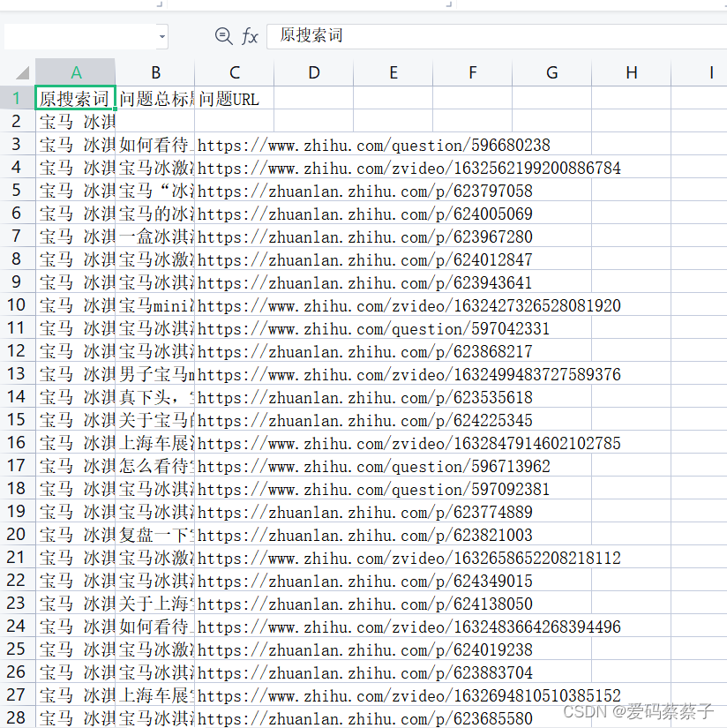Click cell A2 宝马 冰淇
Viewport: 727px width, 728px height.
(x=75, y=121)
